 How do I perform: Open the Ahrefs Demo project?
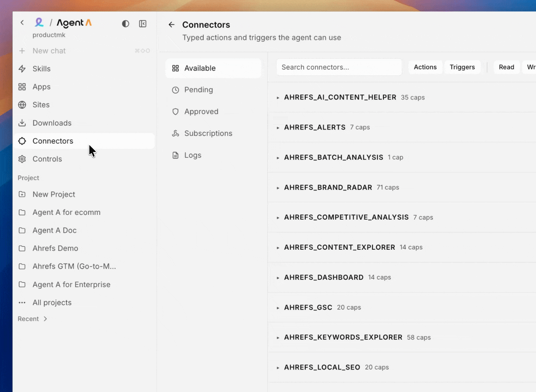[x=84, y=248]
